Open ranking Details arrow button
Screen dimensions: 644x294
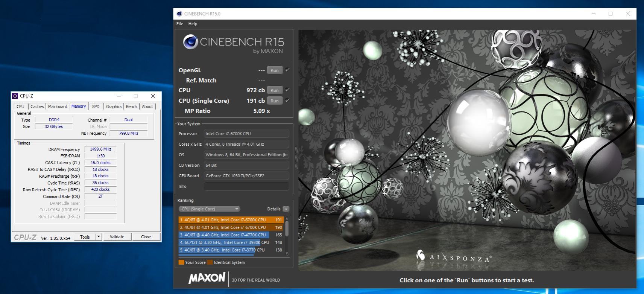pyautogui.click(x=286, y=209)
